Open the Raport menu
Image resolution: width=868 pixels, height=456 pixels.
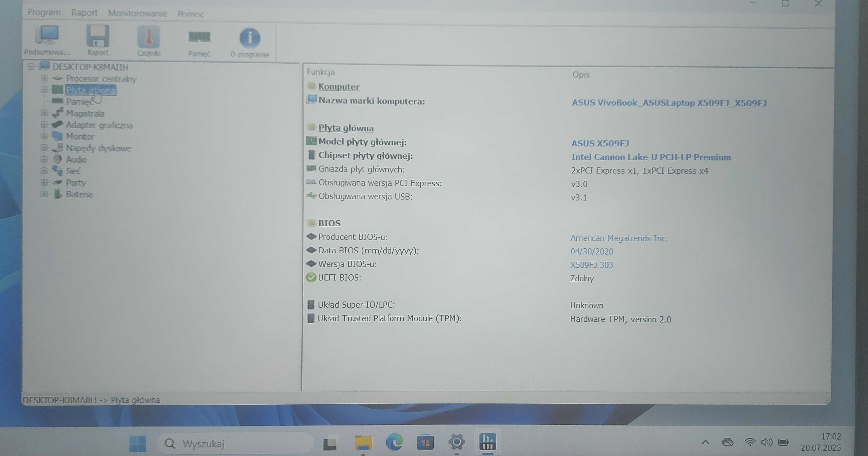[x=84, y=13]
